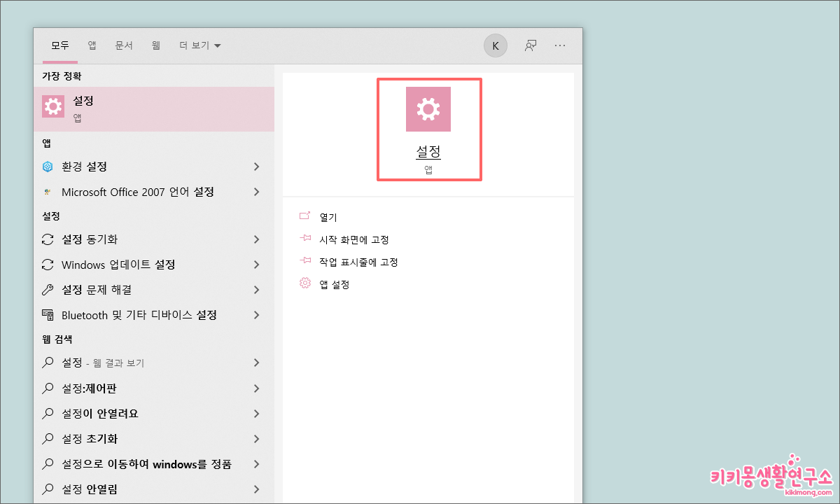
Task: Click the large Settings gear icon in preview
Action: click(428, 108)
